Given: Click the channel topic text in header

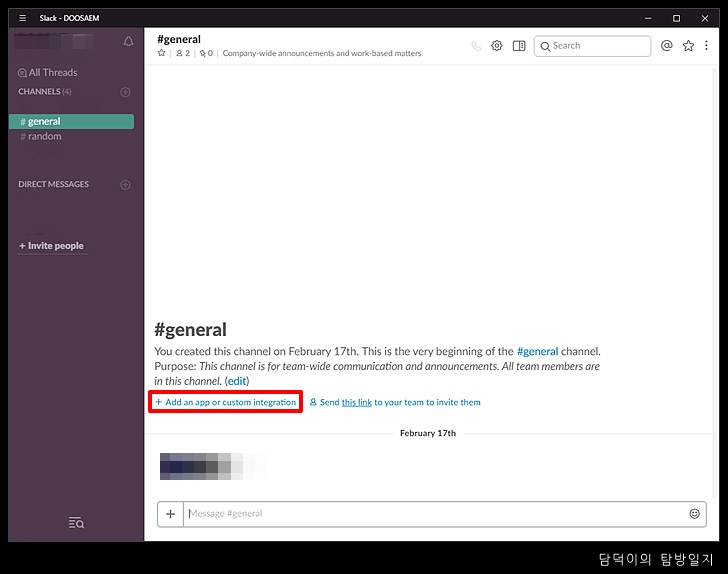Looking at the screenshot, I should point(322,53).
